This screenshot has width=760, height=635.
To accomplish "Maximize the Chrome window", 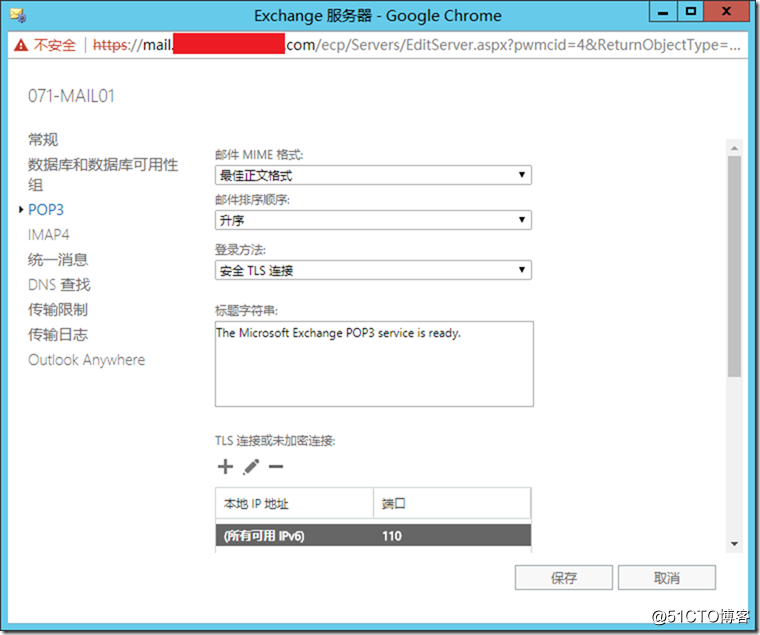I will click(691, 12).
